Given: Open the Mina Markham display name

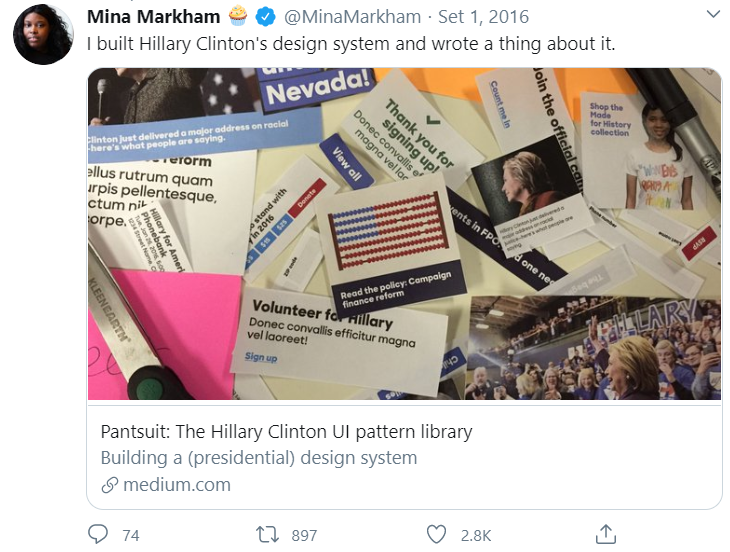Looking at the screenshot, I should click(153, 17).
